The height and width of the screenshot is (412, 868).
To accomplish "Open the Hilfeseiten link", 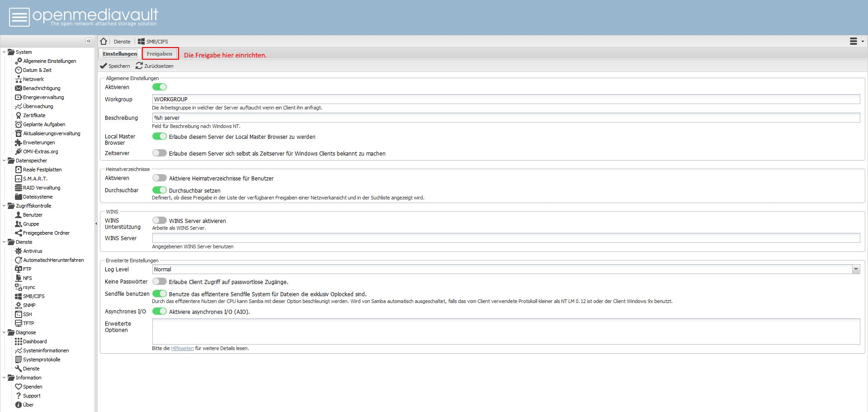I will pyautogui.click(x=182, y=348).
